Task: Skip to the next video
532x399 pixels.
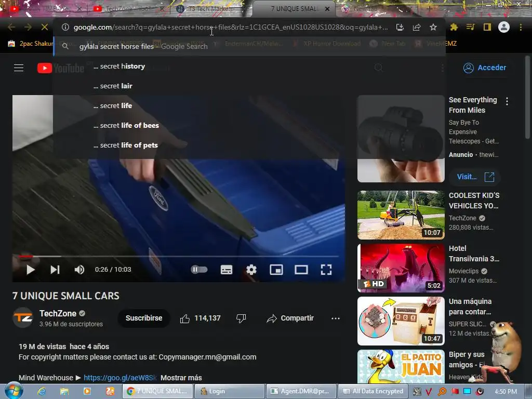Action: [x=55, y=270]
